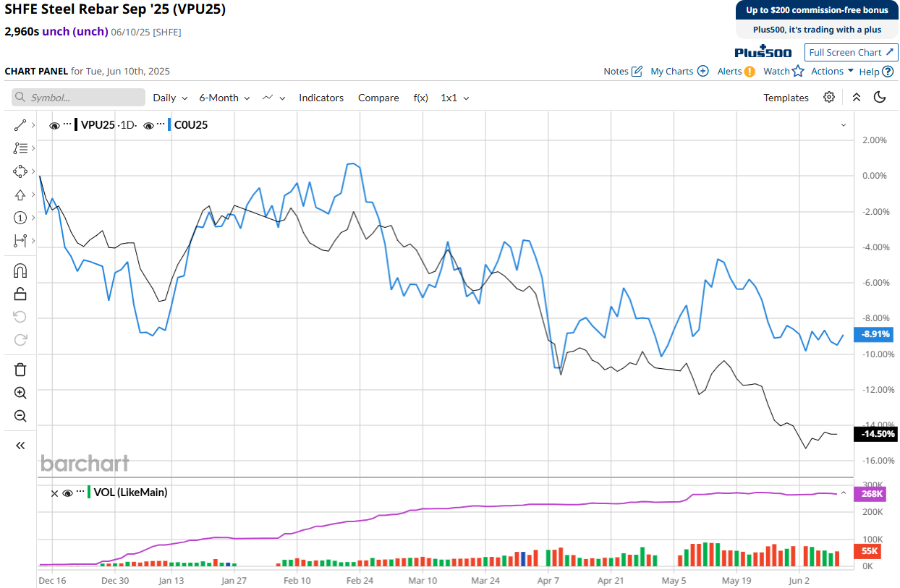The width and height of the screenshot is (900, 588).
Task: Open the 6-Month period dropdown
Action: click(224, 98)
